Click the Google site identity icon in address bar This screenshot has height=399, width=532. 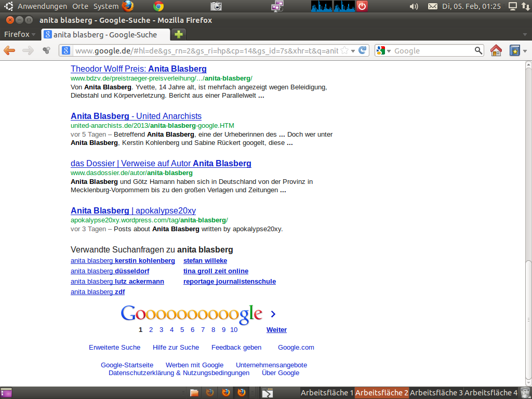(66, 50)
